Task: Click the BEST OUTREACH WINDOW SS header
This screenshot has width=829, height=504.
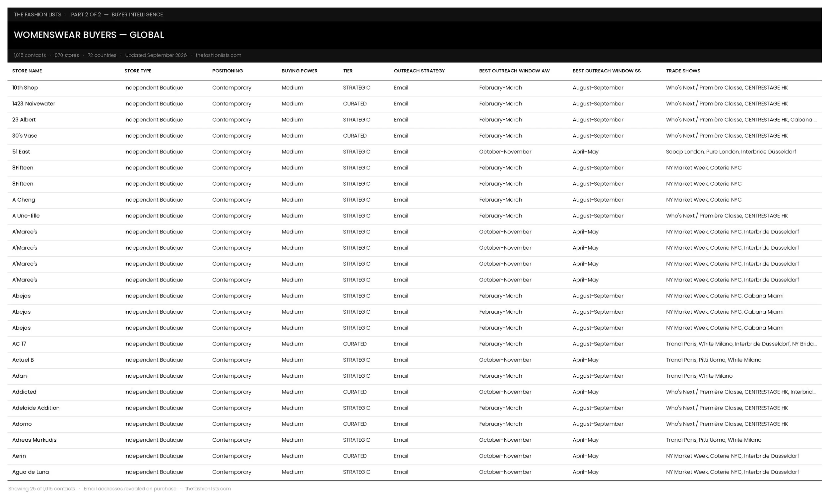Action: pos(606,71)
